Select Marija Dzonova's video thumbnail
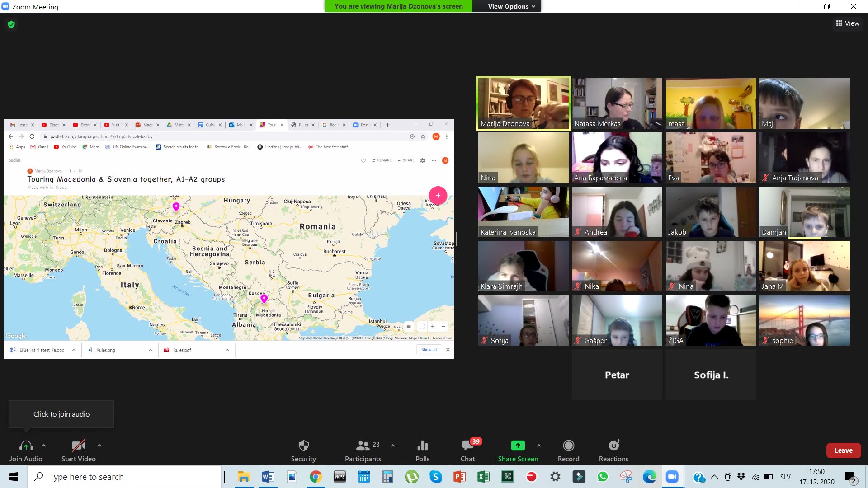The height and width of the screenshot is (488, 868). [523, 103]
